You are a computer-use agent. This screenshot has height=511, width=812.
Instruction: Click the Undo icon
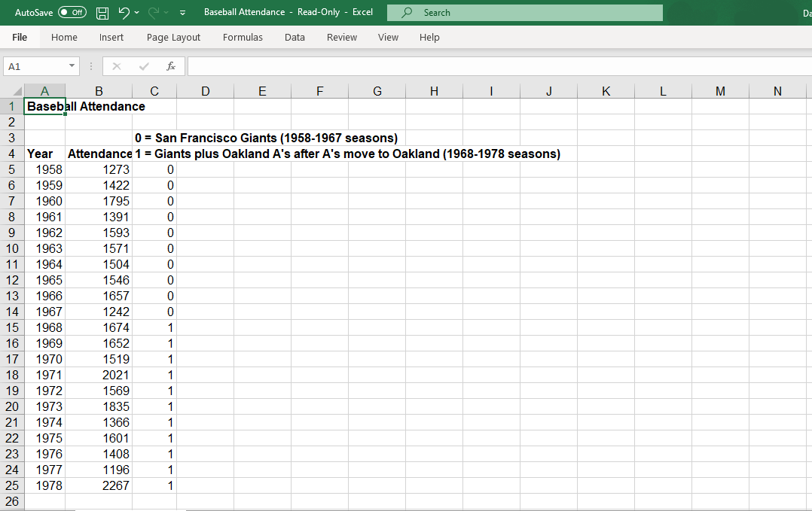click(125, 12)
